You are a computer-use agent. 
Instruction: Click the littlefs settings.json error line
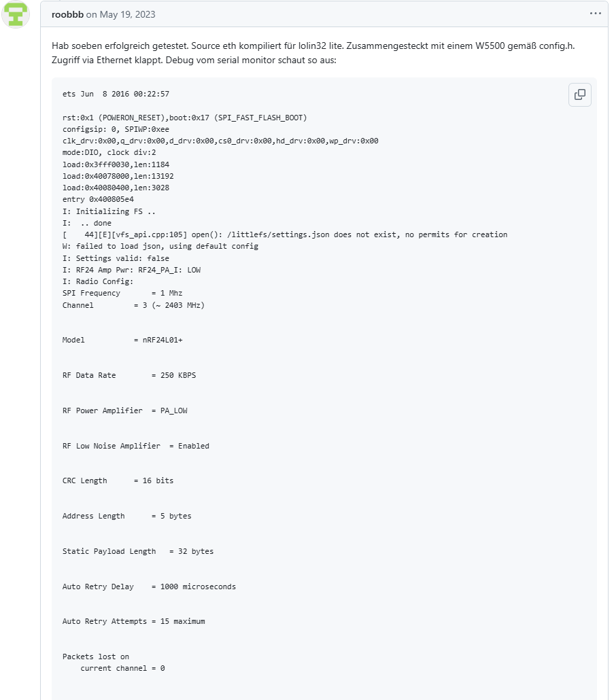pos(285,234)
